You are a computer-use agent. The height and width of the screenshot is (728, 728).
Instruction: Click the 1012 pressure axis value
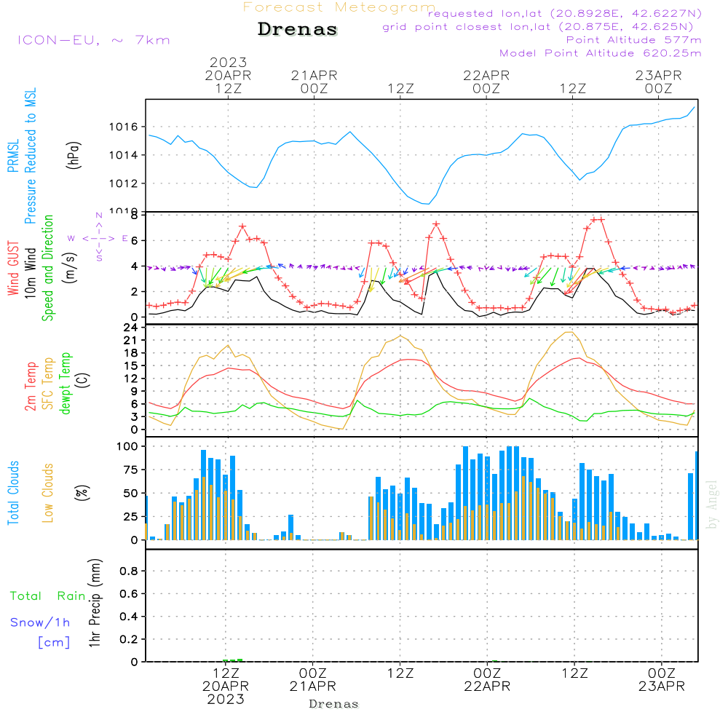click(x=124, y=183)
